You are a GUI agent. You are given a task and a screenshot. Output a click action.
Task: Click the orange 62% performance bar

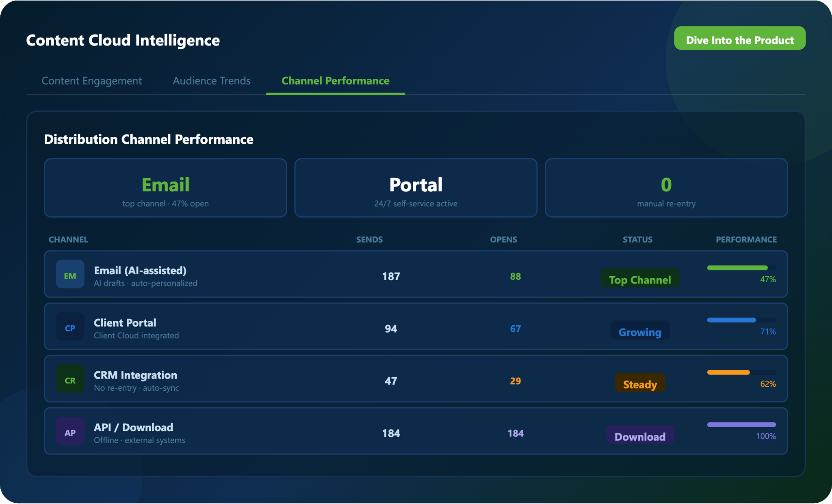[x=728, y=372]
